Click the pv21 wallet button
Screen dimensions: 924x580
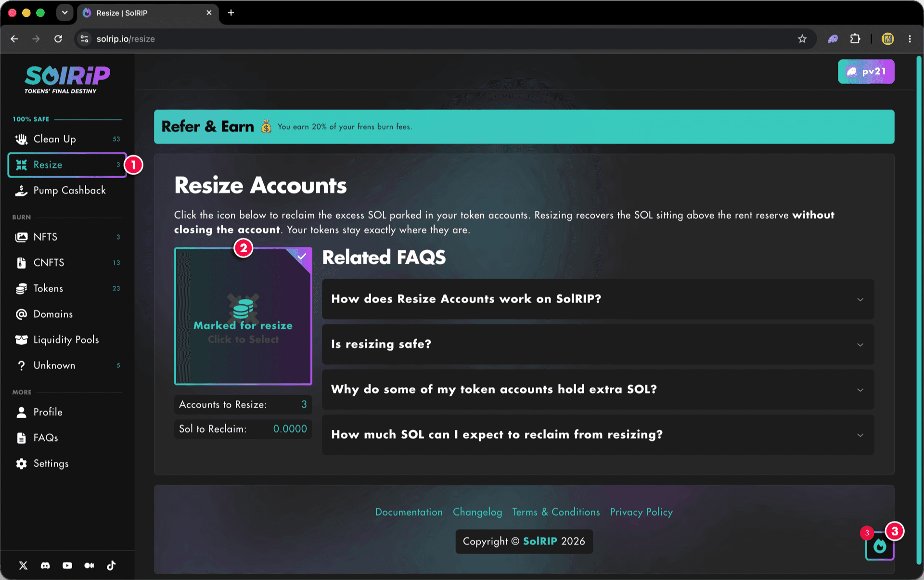pyautogui.click(x=866, y=72)
